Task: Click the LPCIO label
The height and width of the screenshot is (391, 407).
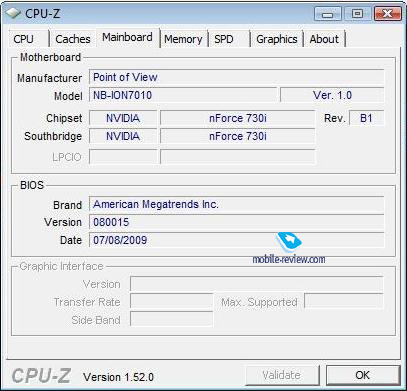Action: tap(67, 157)
